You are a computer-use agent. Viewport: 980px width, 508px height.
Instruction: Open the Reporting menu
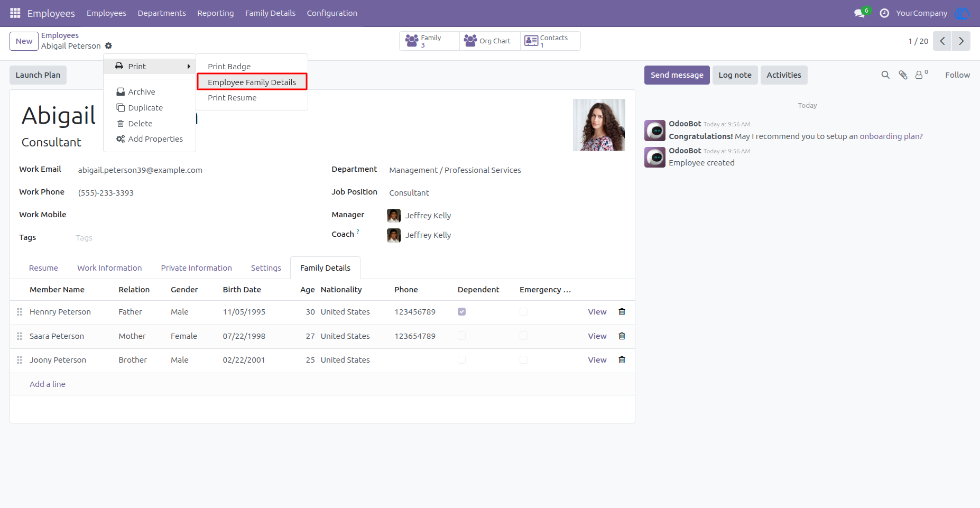click(x=215, y=13)
